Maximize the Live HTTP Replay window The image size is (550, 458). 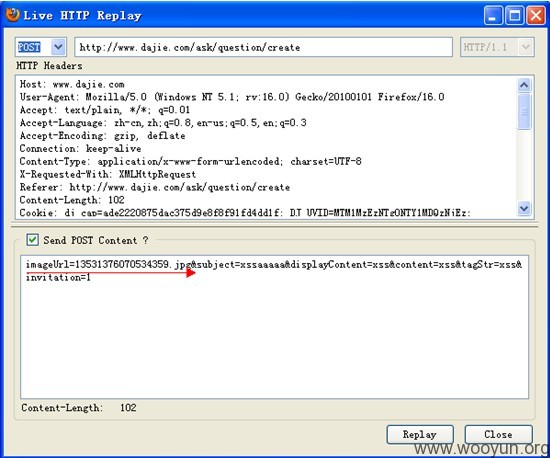[515, 16]
